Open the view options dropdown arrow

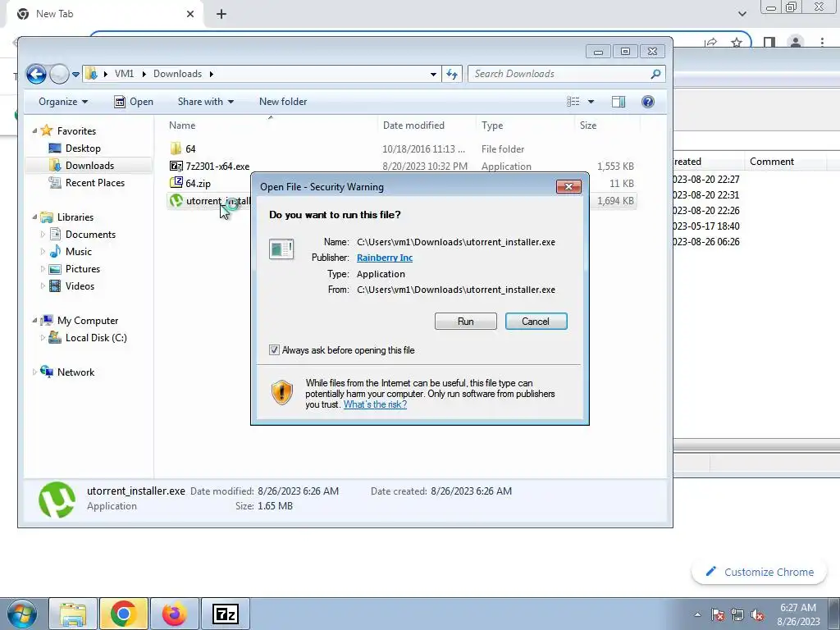tap(591, 102)
